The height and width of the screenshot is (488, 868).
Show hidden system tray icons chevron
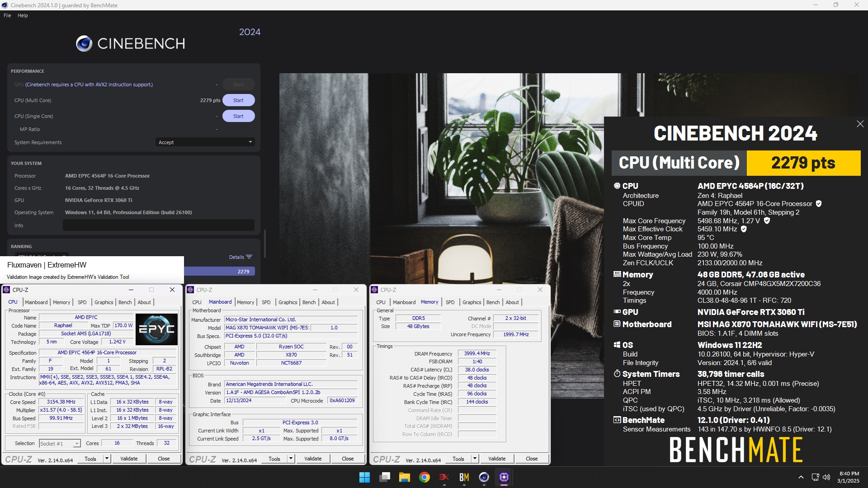(801, 477)
